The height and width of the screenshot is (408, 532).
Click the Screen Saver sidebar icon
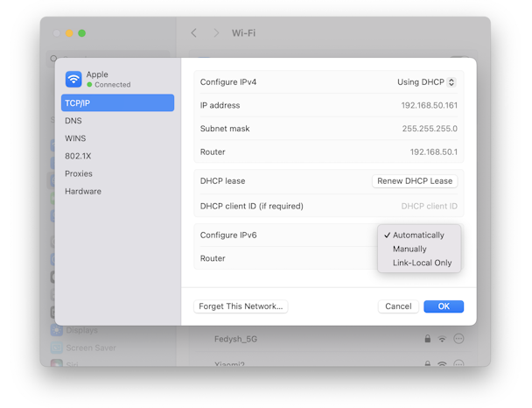point(57,348)
